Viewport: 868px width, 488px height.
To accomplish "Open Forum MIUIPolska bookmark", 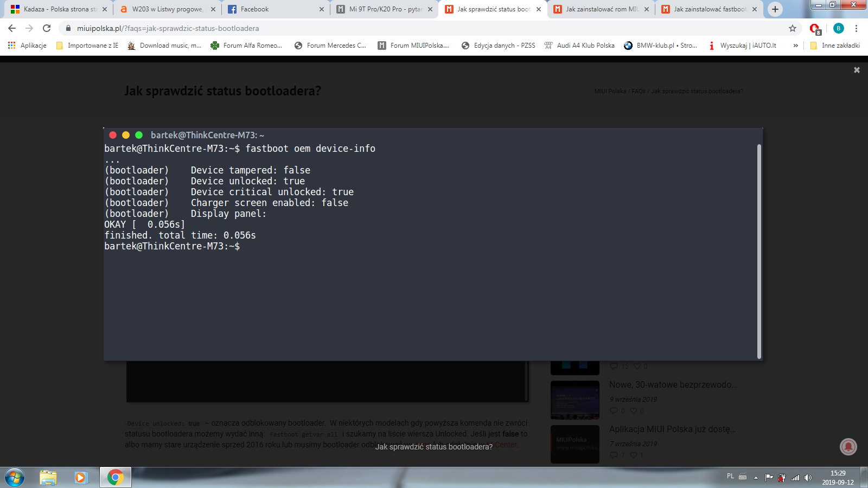I will tap(413, 46).
